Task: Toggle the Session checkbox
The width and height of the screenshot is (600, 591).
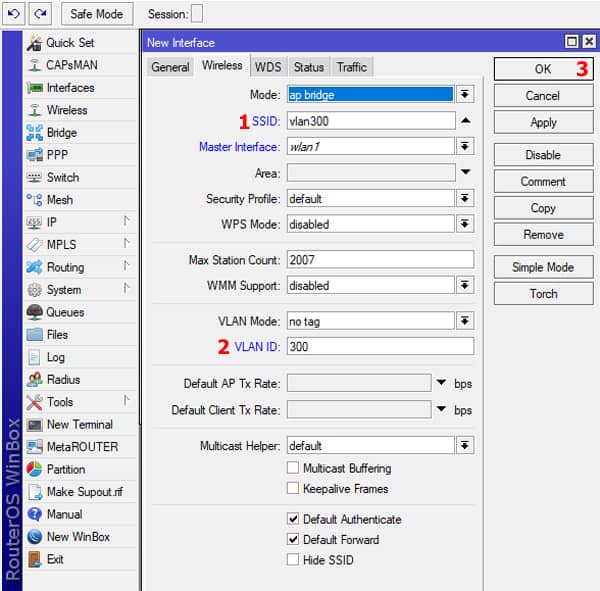Action: point(197,14)
